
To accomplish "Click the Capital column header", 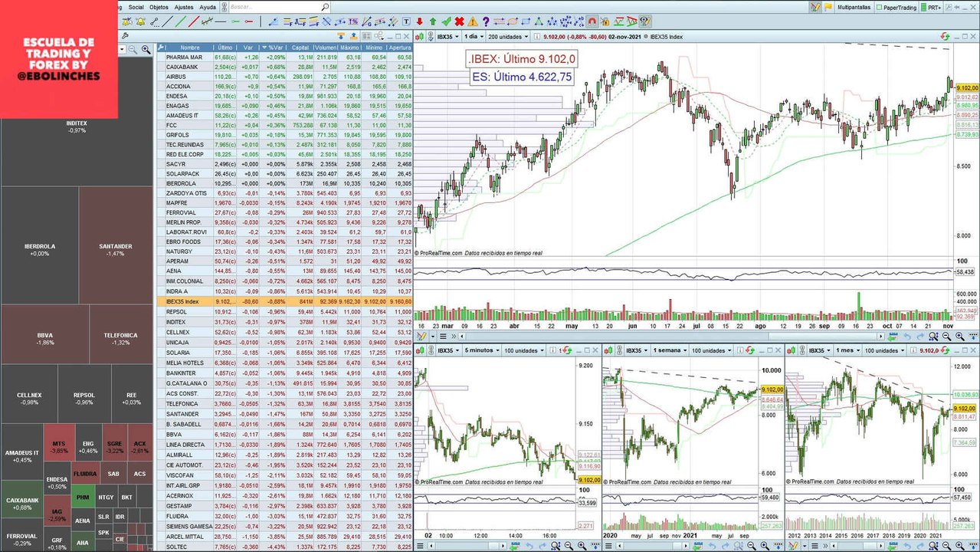I will point(301,47).
